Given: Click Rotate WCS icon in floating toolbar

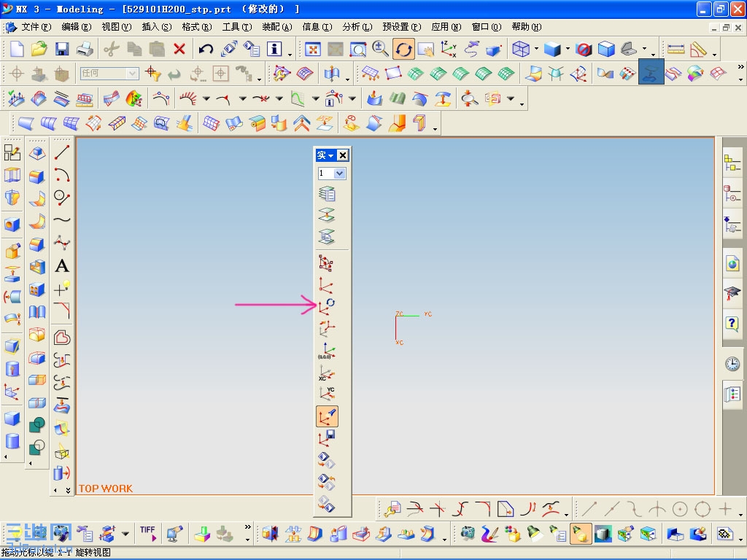Looking at the screenshot, I should coord(327,306).
